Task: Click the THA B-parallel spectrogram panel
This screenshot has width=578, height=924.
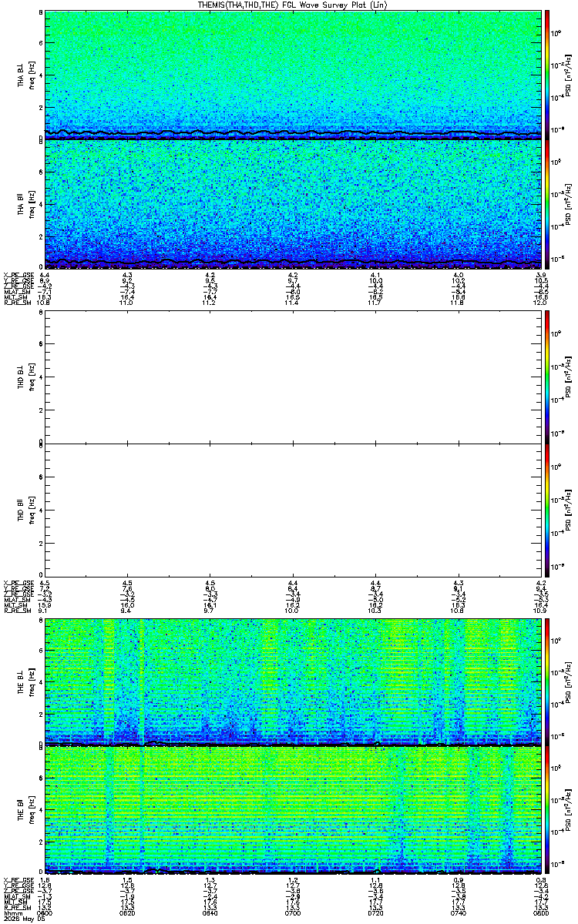Action: click(292, 204)
